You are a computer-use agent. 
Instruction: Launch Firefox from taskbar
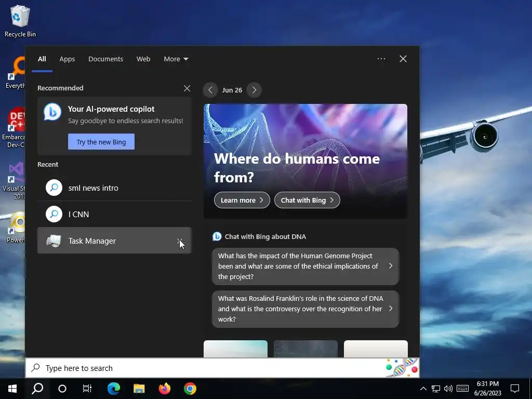click(x=165, y=389)
